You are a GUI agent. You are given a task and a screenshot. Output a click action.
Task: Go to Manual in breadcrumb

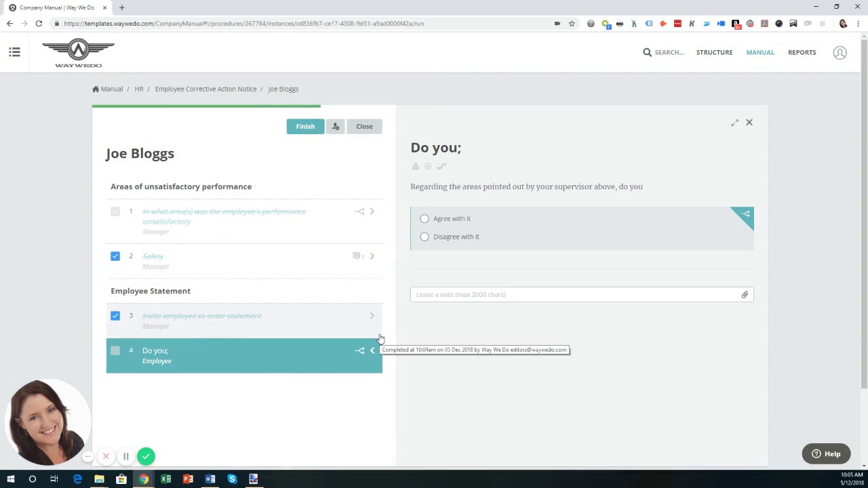(x=112, y=89)
